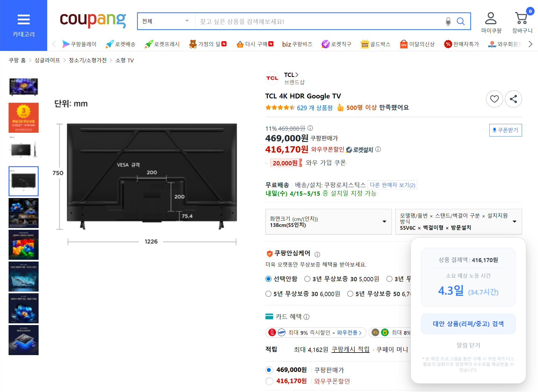Select the orange 3-year warranty thumbnail
The height and width of the screenshot is (392, 538).
coord(23,118)
